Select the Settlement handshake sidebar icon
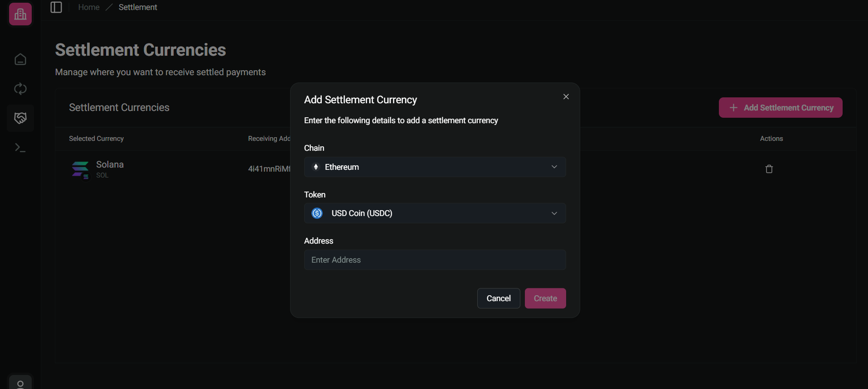This screenshot has width=868, height=389. [x=20, y=118]
